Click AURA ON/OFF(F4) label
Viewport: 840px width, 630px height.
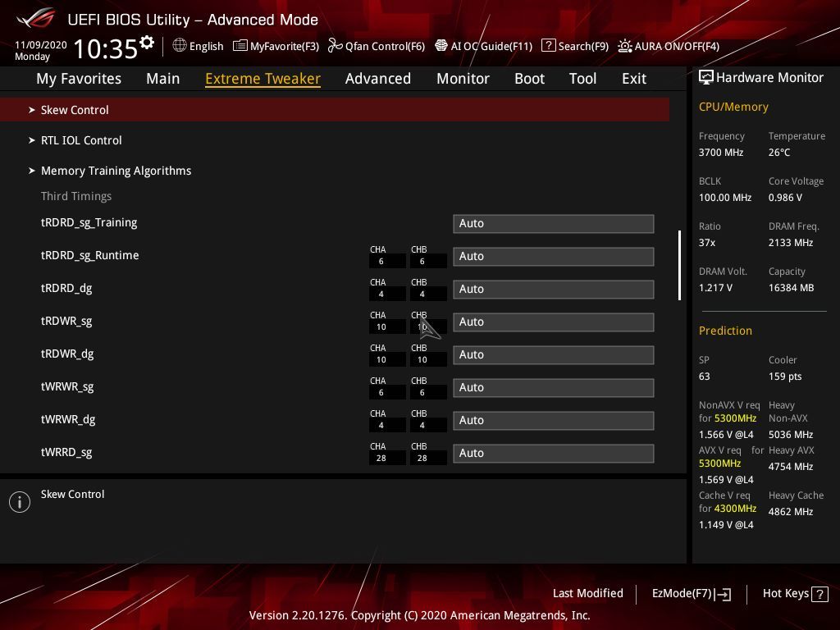click(677, 46)
